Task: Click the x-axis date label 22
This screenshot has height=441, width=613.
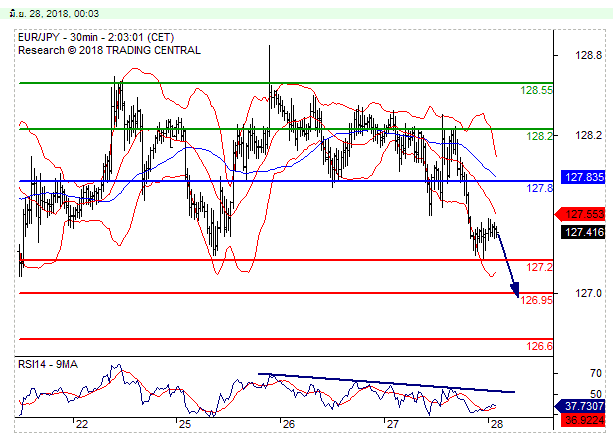Action: pyautogui.click(x=82, y=425)
